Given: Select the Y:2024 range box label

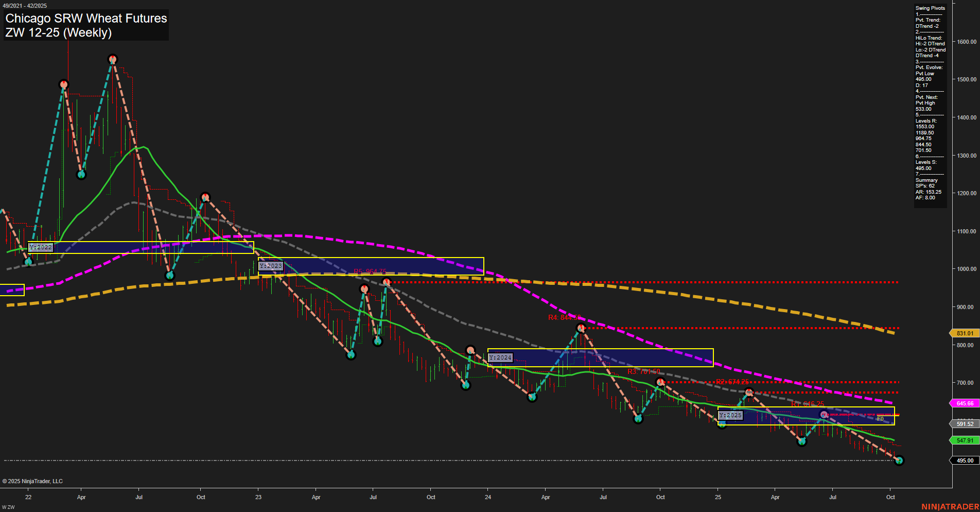Looking at the screenshot, I should point(500,356).
